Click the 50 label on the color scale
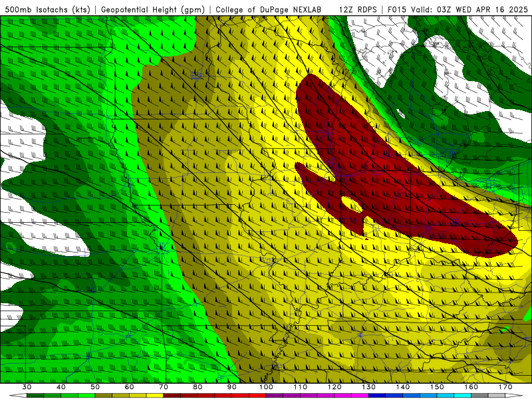The image size is (532, 399). (95, 387)
